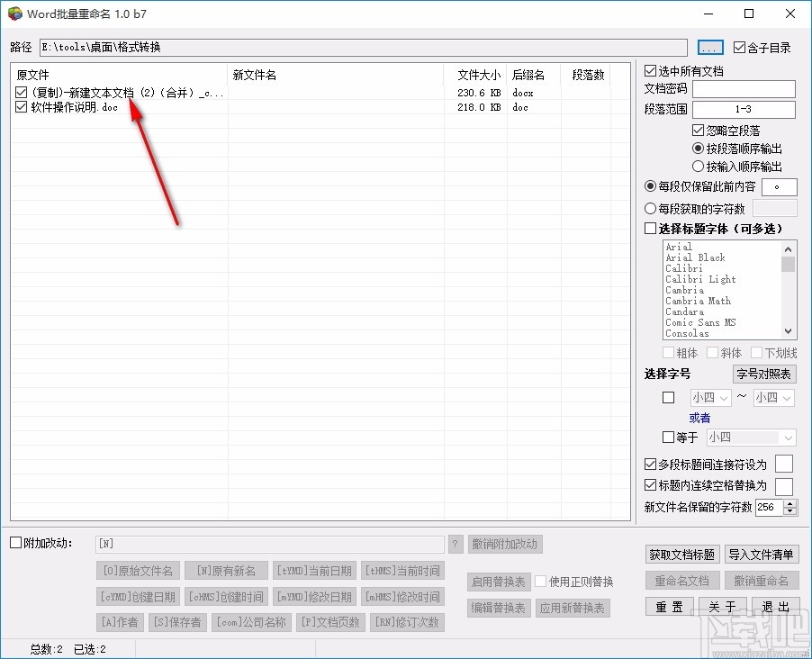
Task: Open the 字号对照表 panel
Action: [764, 375]
